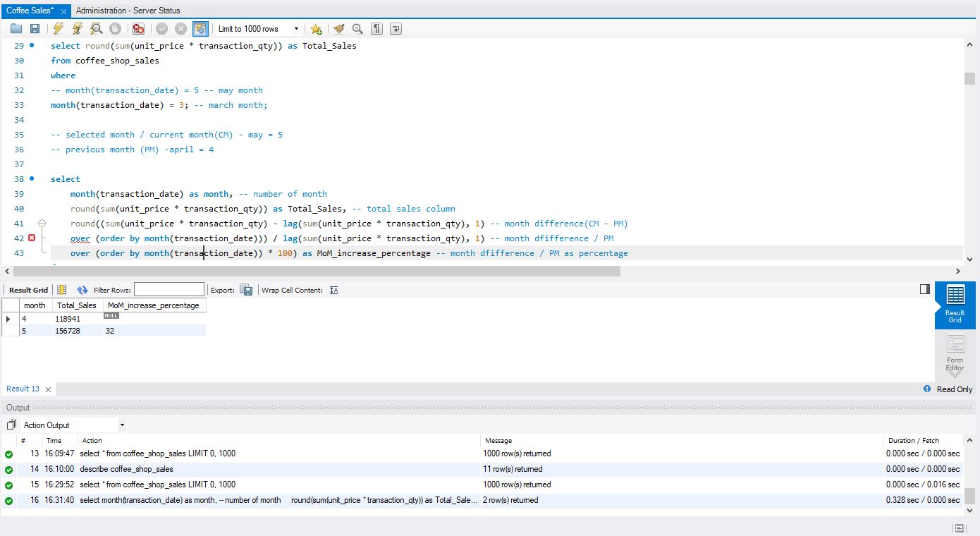The image size is (980, 536).
Task: Toggle autocommit mode button
Action: coord(200,29)
